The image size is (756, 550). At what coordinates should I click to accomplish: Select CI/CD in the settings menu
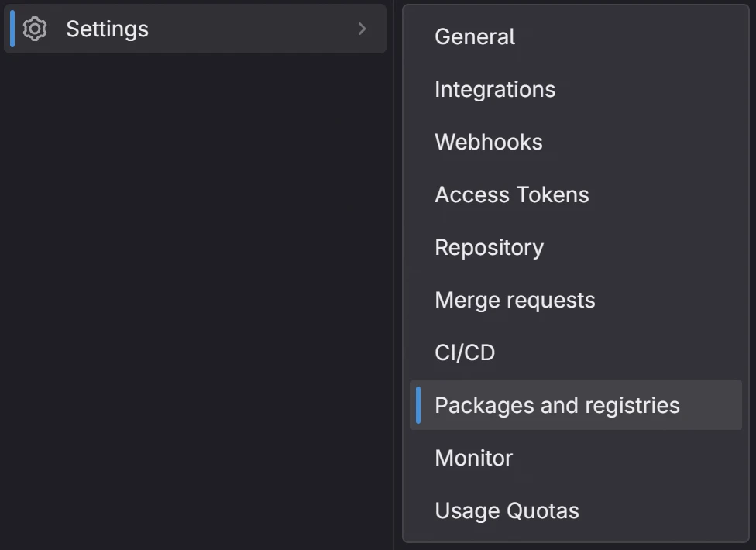[x=465, y=352]
